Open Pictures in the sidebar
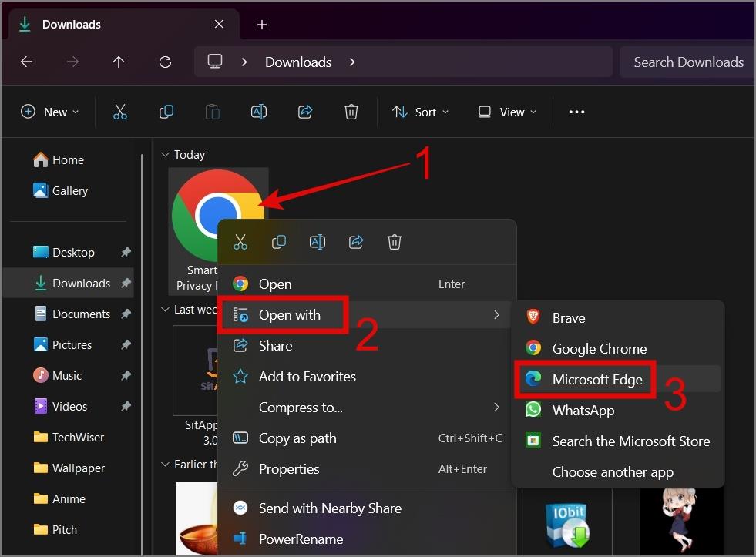 coord(69,344)
